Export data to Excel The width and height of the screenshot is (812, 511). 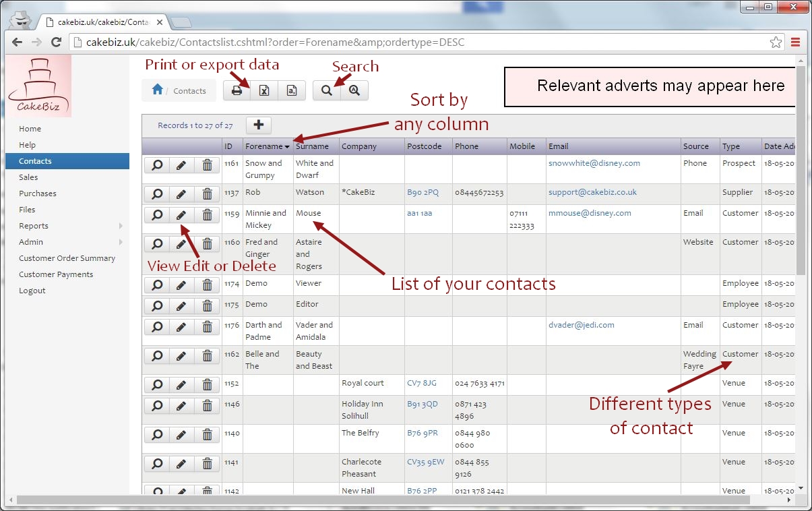(264, 89)
